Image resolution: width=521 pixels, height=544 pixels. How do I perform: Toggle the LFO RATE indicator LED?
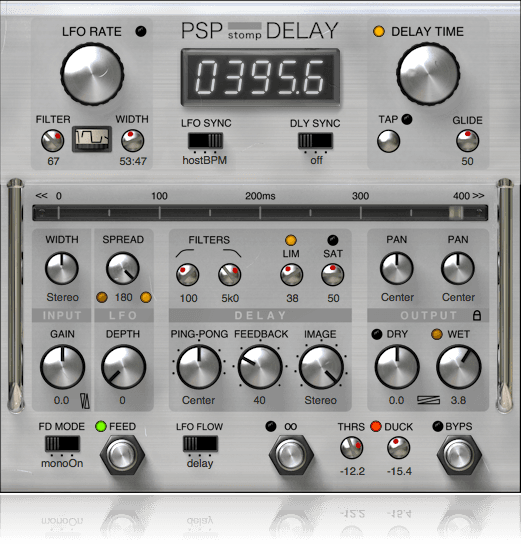[x=141, y=32]
